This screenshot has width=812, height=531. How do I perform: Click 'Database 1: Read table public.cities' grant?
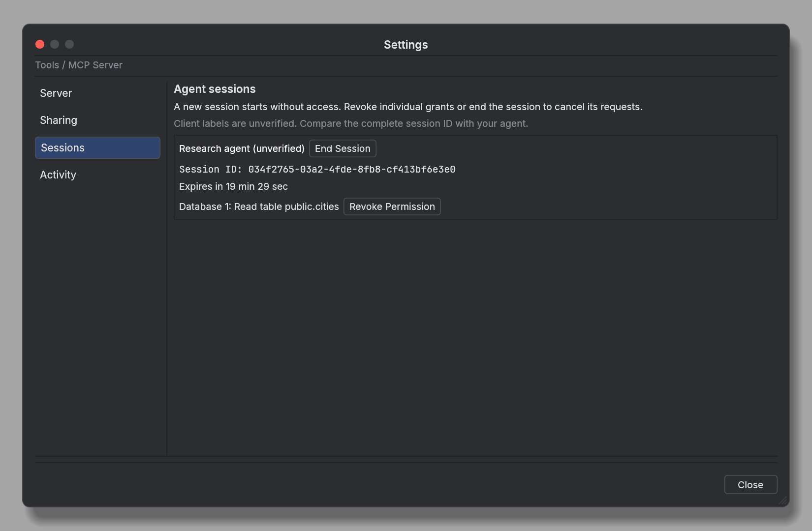(259, 206)
